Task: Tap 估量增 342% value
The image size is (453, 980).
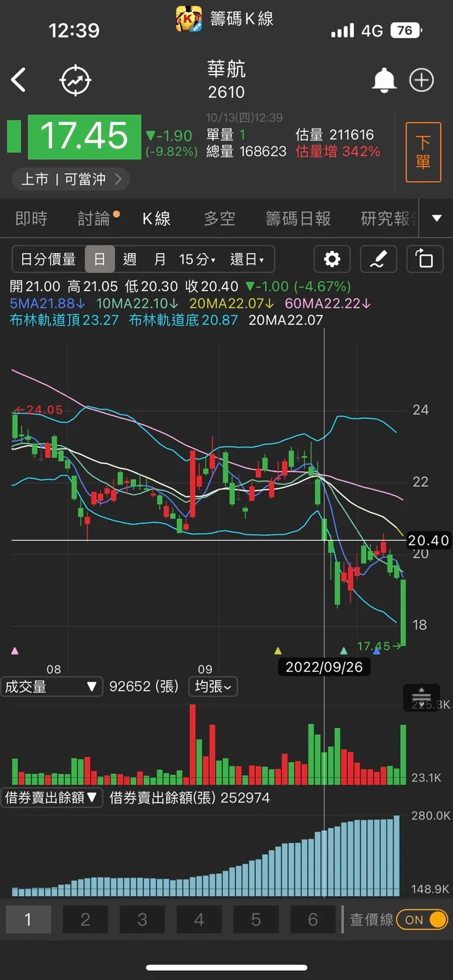Action: (338, 152)
